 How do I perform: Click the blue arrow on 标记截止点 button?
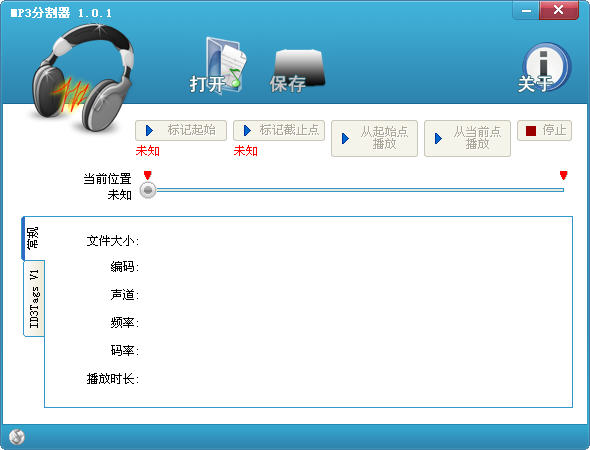click(247, 131)
